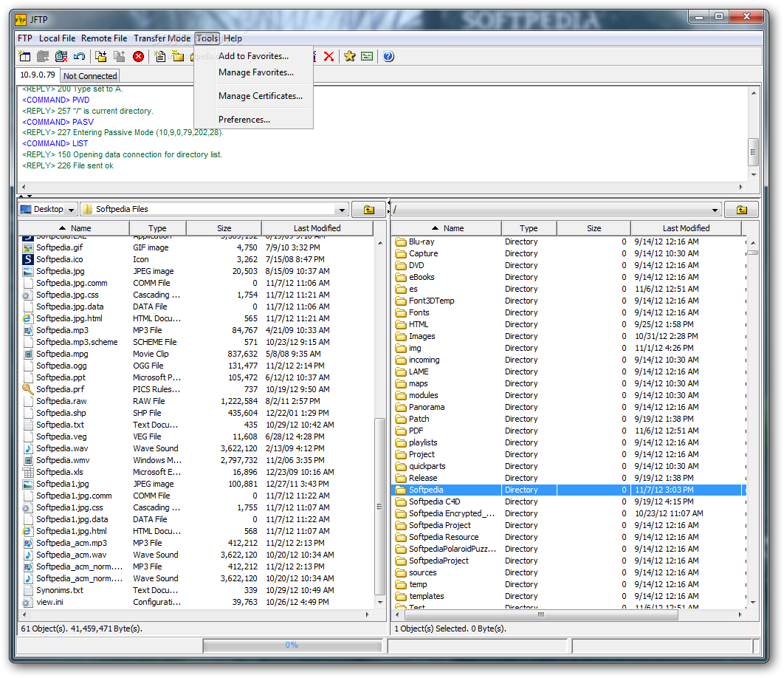Choose Preferences... from Tools menu
The image size is (784, 678).
click(253, 120)
